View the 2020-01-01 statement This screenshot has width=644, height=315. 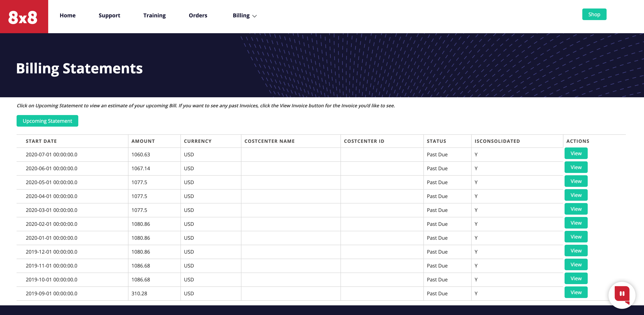click(x=576, y=237)
